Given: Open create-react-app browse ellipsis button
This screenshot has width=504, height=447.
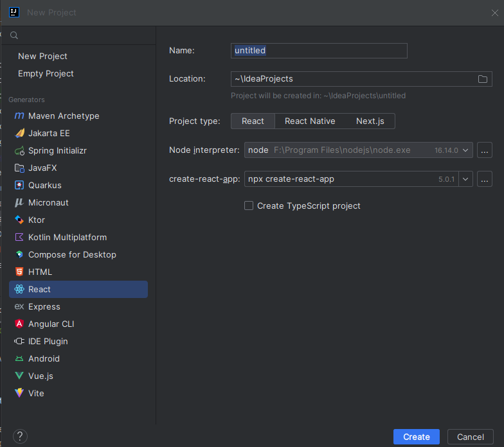Looking at the screenshot, I should [x=485, y=179].
